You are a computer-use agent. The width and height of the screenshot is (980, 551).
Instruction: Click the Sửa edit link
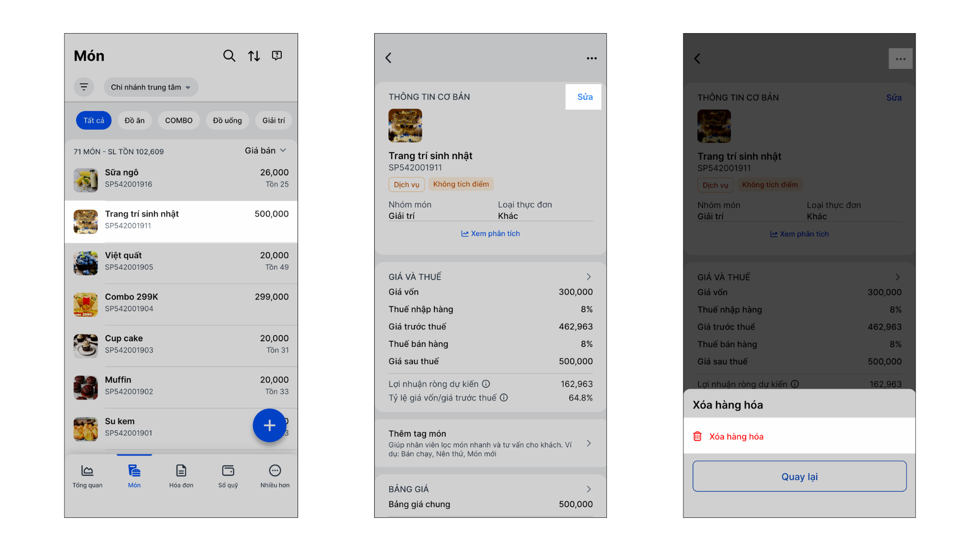point(584,97)
